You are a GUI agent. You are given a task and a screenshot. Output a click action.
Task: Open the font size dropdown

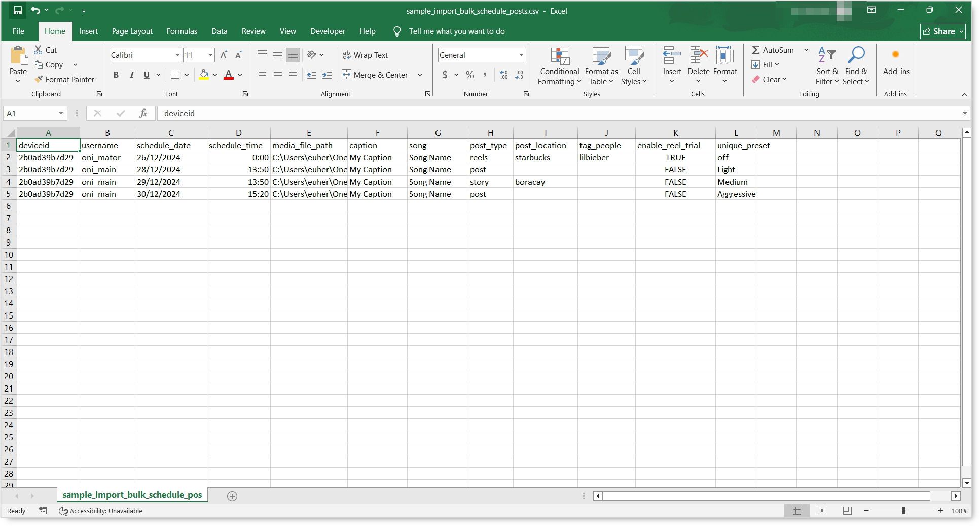click(x=210, y=55)
